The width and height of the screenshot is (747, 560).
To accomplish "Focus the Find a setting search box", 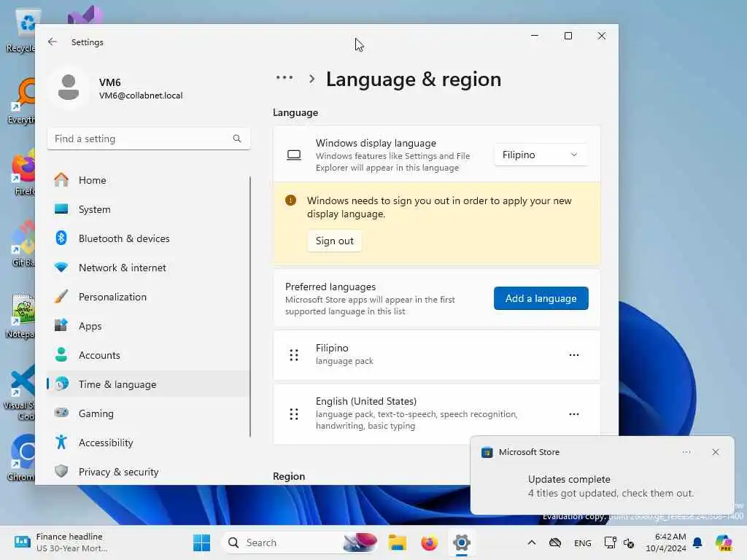I will pyautogui.click(x=149, y=139).
